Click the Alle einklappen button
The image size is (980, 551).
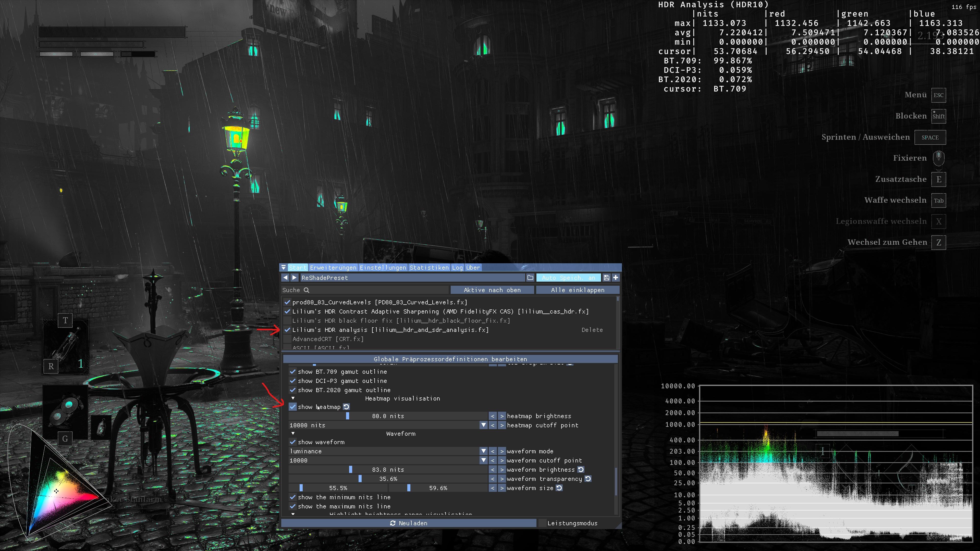[x=578, y=290]
